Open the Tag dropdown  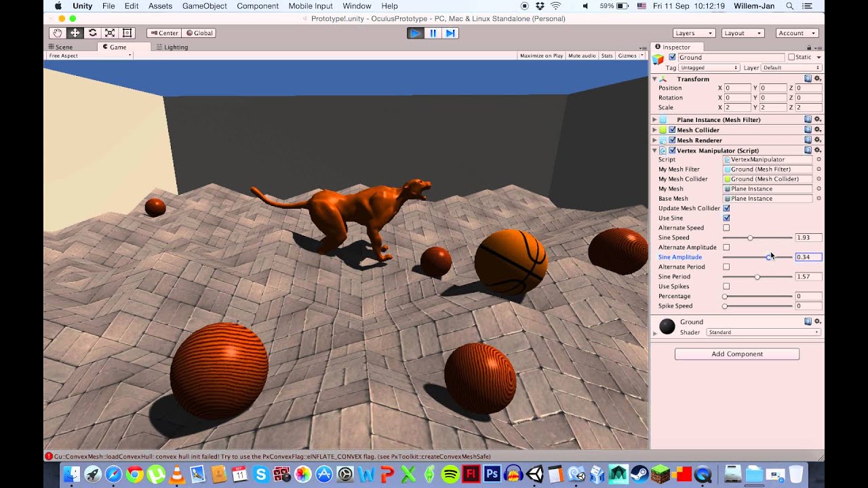pyautogui.click(x=709, y=68)
